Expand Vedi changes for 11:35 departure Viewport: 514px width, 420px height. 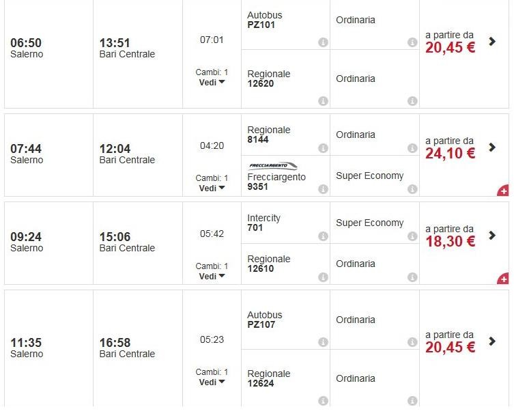[212, 382]
